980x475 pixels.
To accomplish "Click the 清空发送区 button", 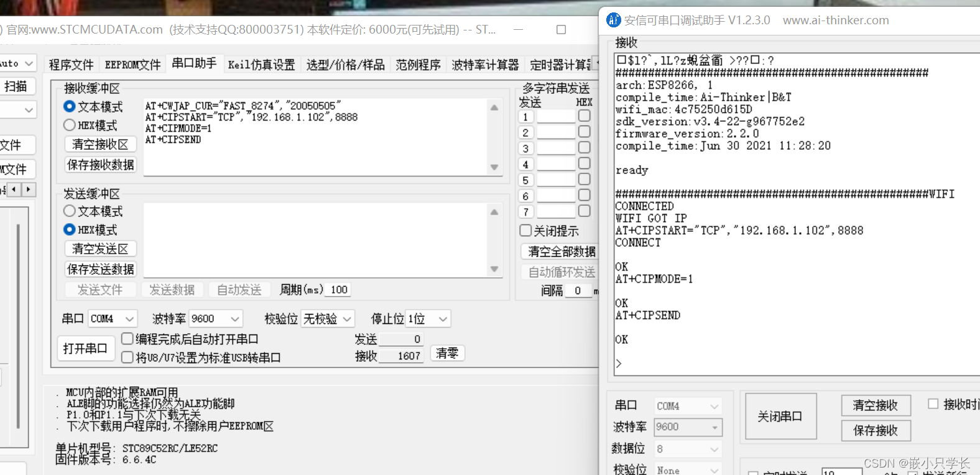I will [100, 249].
